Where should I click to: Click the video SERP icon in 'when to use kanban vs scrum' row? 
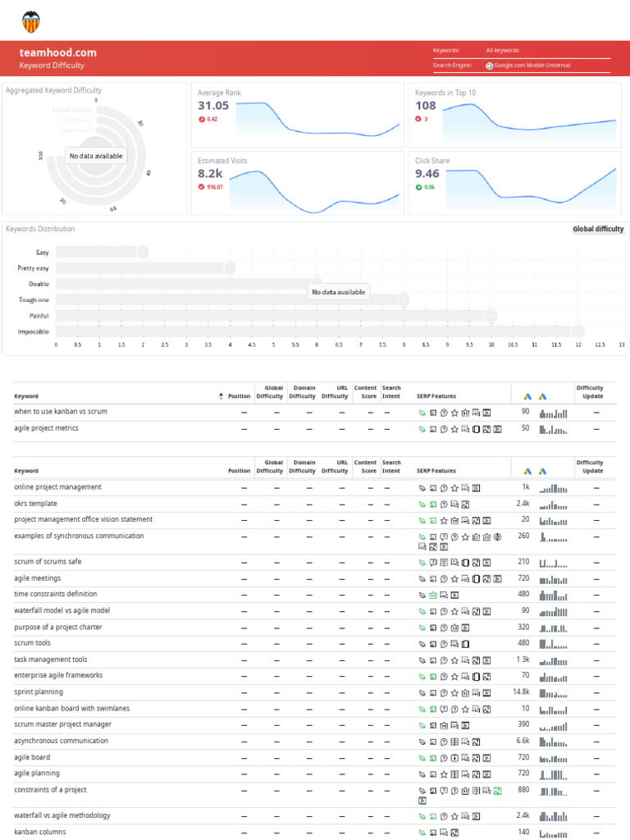486,413
